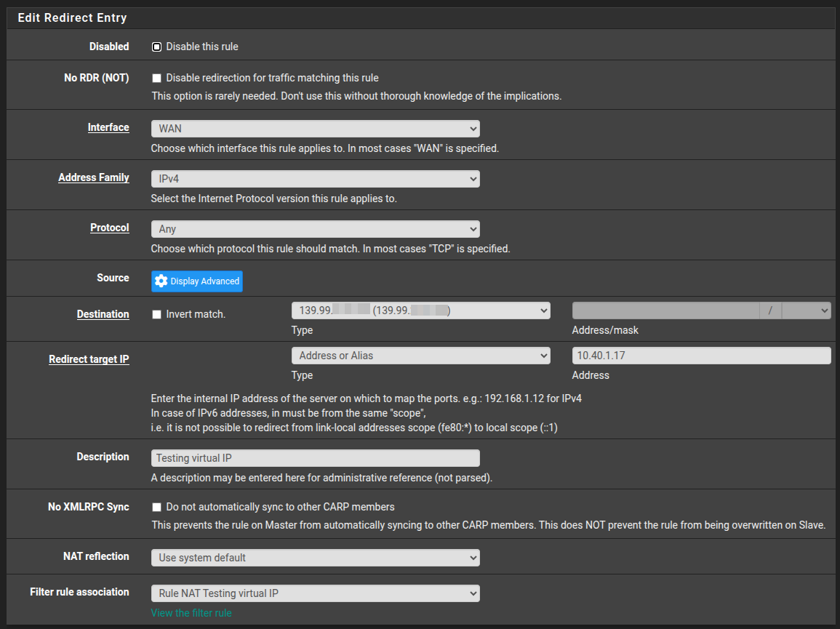Click the Source row label
The width and height of the screenshot is (840, 629).
click(x=113, y=278)
